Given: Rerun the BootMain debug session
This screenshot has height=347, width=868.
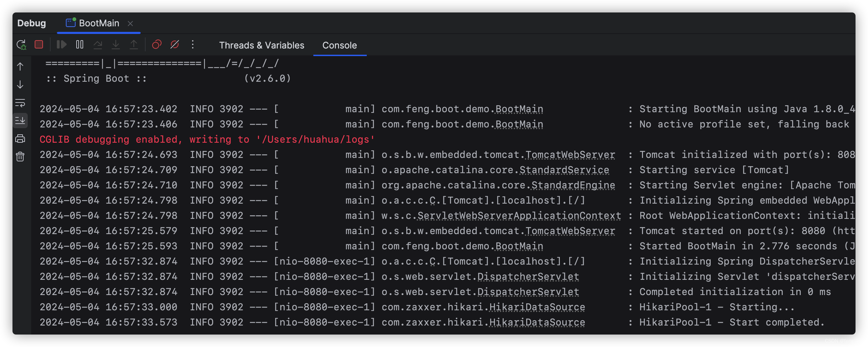Looking at the screenshot, I should [21, 44].
